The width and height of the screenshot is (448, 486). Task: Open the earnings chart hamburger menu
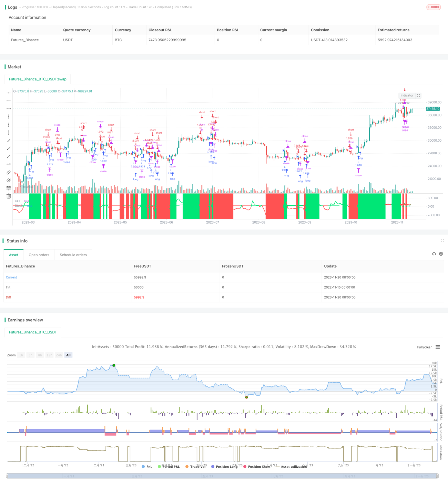pyautogui.click(x=438, y=347)
